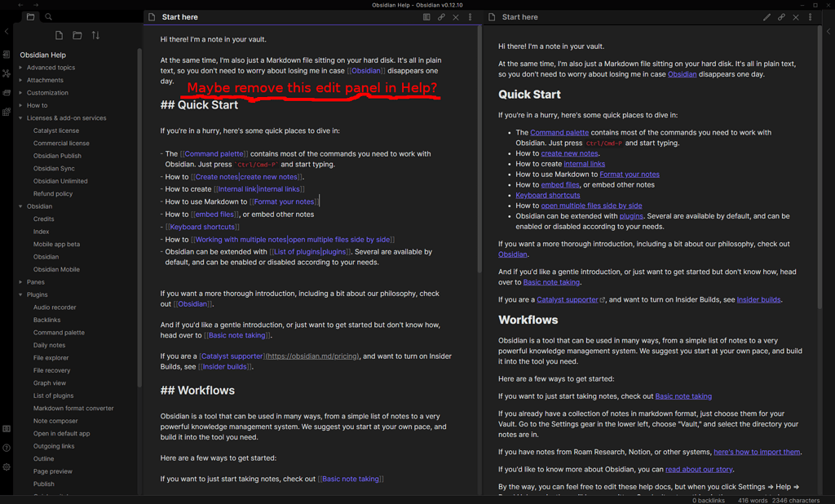Viewport: 835px width, 504px height.
Task: Create a new folder in the file explorer
Action: [x=77, y=35]
